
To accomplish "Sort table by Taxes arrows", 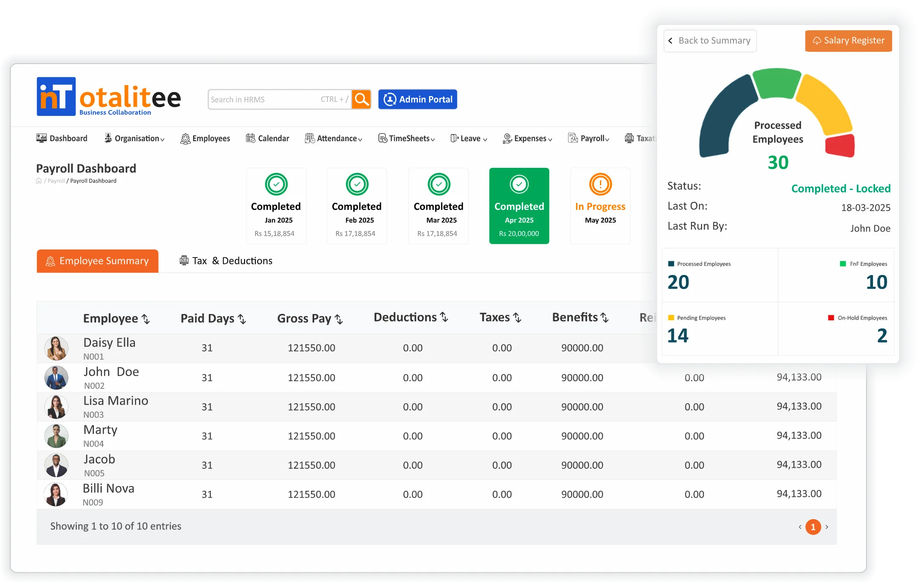I will (517, 317).
